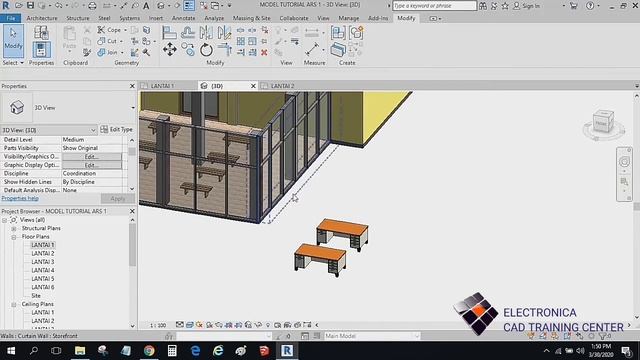Open Type Properties from ribbon
The height and width of the screenshot is (360, 640).
click(41, 33)
